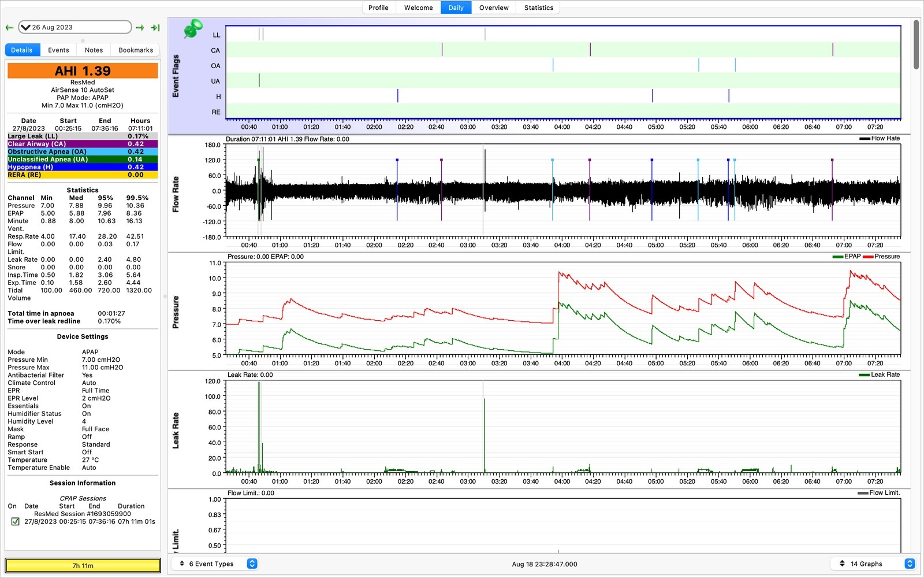
Task: Open the 14 Graphs dropdown
Action: click(873, 564)
